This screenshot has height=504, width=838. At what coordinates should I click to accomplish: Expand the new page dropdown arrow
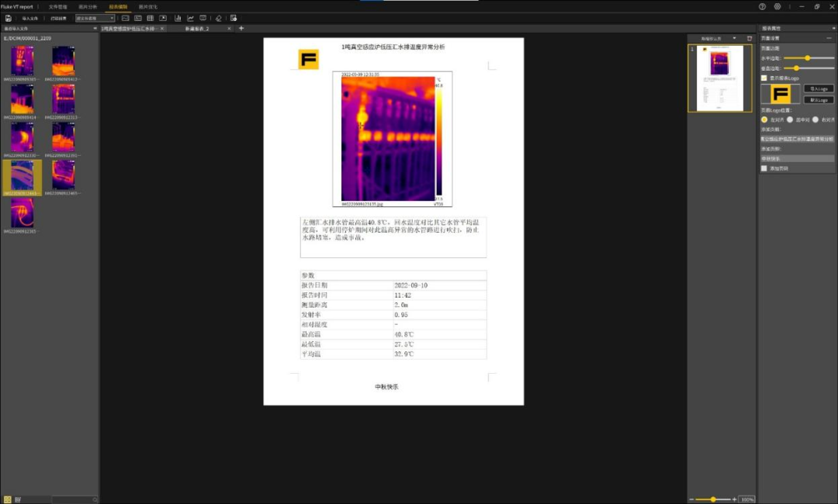pos(734,38)
